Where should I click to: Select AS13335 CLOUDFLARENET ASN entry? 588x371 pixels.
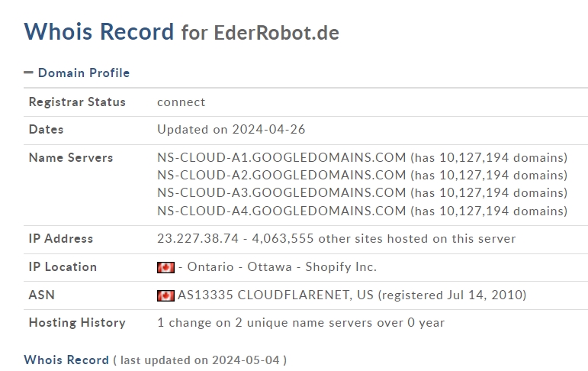coord(275,295)
